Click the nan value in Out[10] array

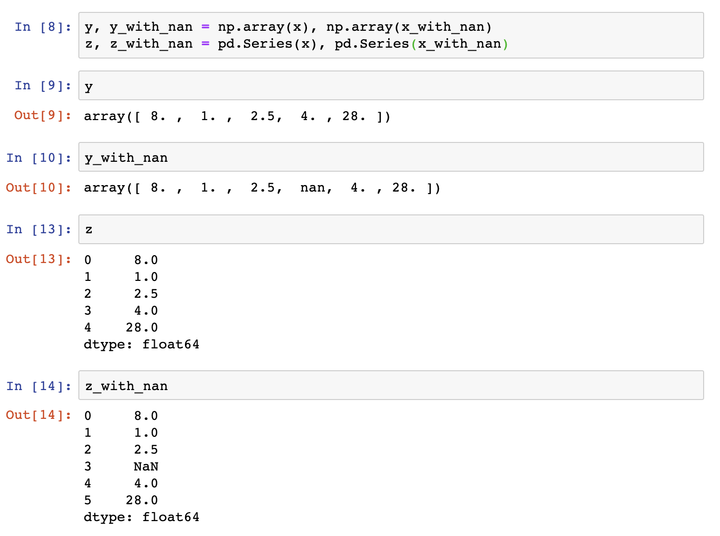pos(313,188)
